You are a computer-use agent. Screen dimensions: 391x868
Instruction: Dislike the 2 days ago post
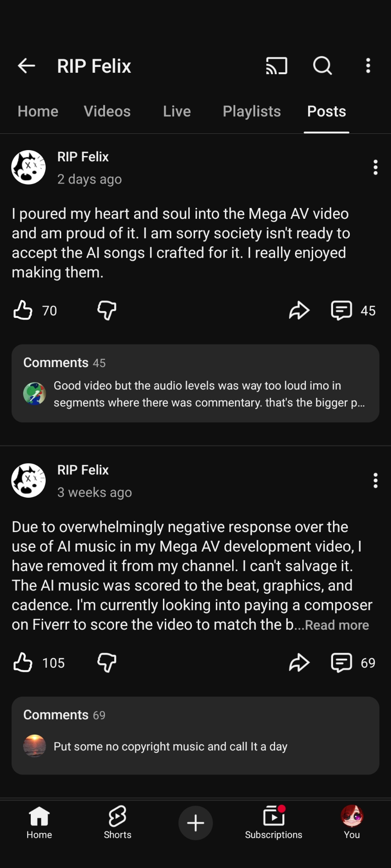[x=107, y=311]
